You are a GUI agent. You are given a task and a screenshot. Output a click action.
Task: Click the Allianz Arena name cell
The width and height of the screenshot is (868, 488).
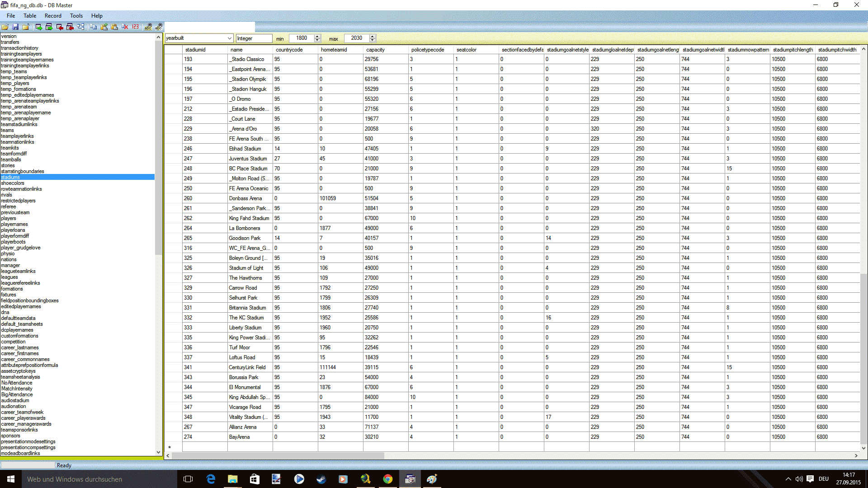point(250,427)
